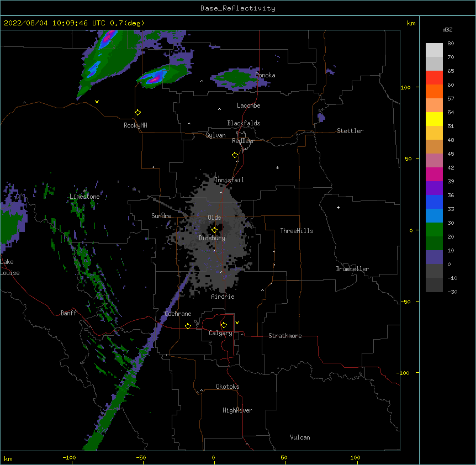Click the Airdrie city label
The image size is (476, 465).
pyautogui.click(x=223, y=297)
